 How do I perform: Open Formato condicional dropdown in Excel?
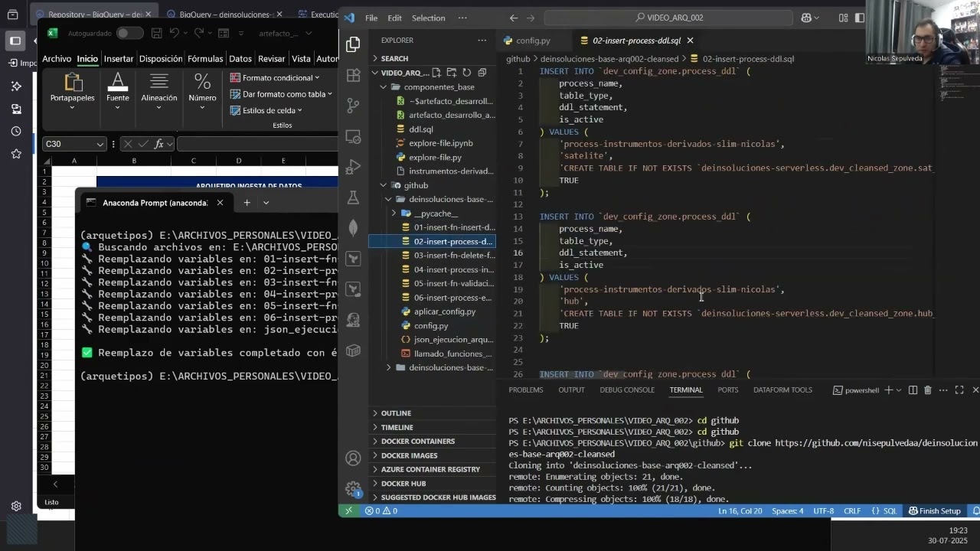(x=275, y=77)
